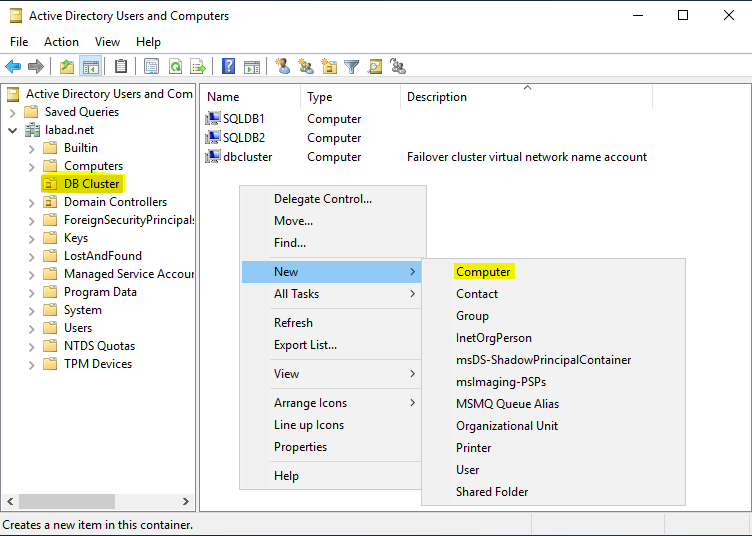Image resolution: width=752 pixels, height=536 pixels.
Task: Open the Action menu
Action: click(x=61, y=42)
